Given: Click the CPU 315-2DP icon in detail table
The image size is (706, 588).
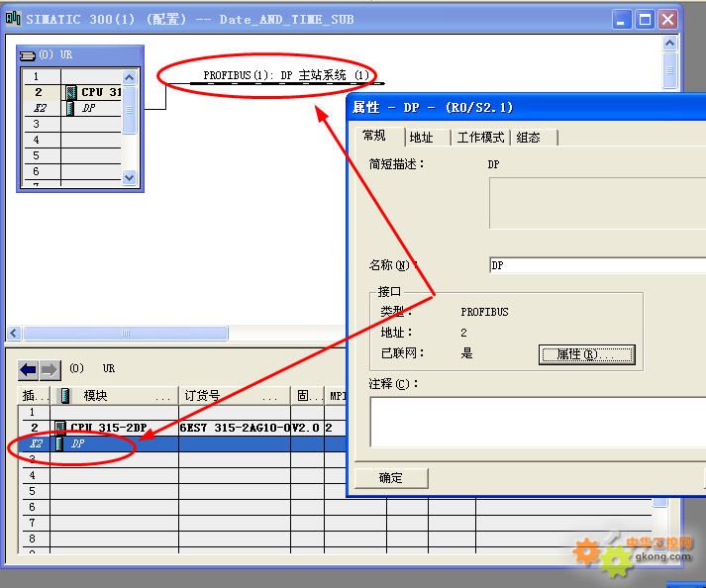Looking at the screenshot, I should 61,428.
